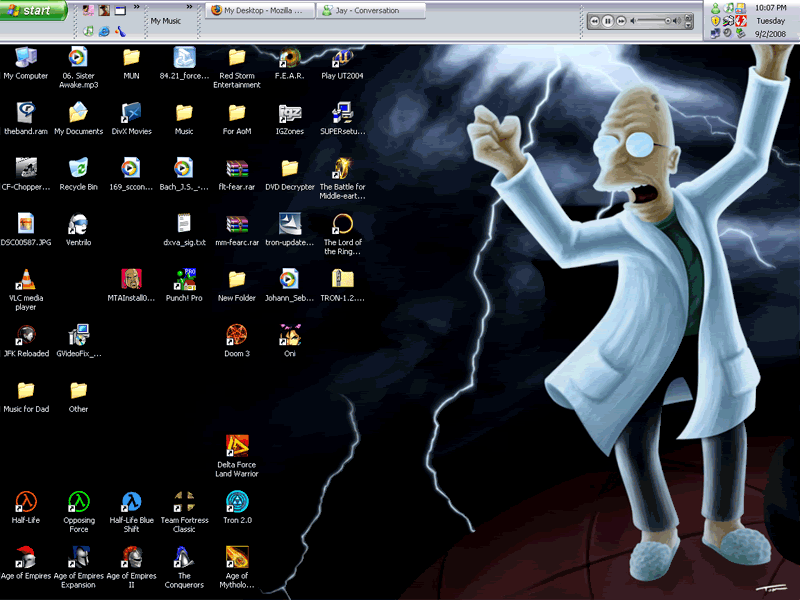Open the Music for Dad folder
This screenshot has width=800, height=600.
pos(26,390)
